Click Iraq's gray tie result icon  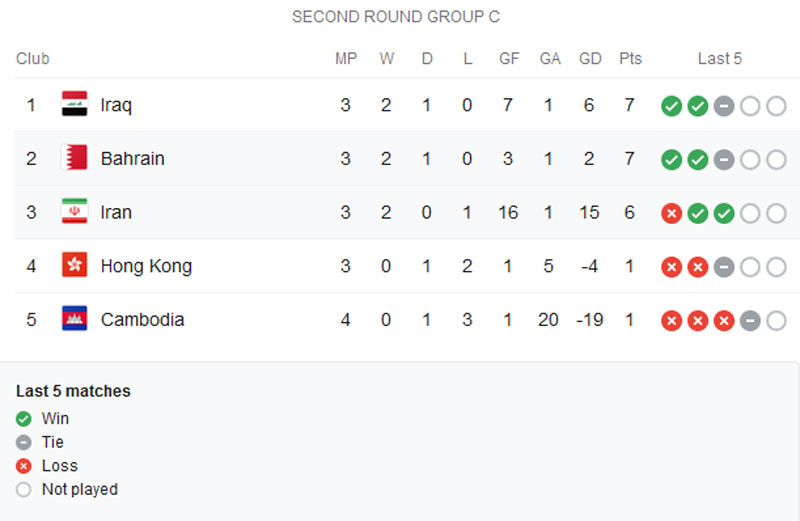pyautogui.click(x=724, y=106)
